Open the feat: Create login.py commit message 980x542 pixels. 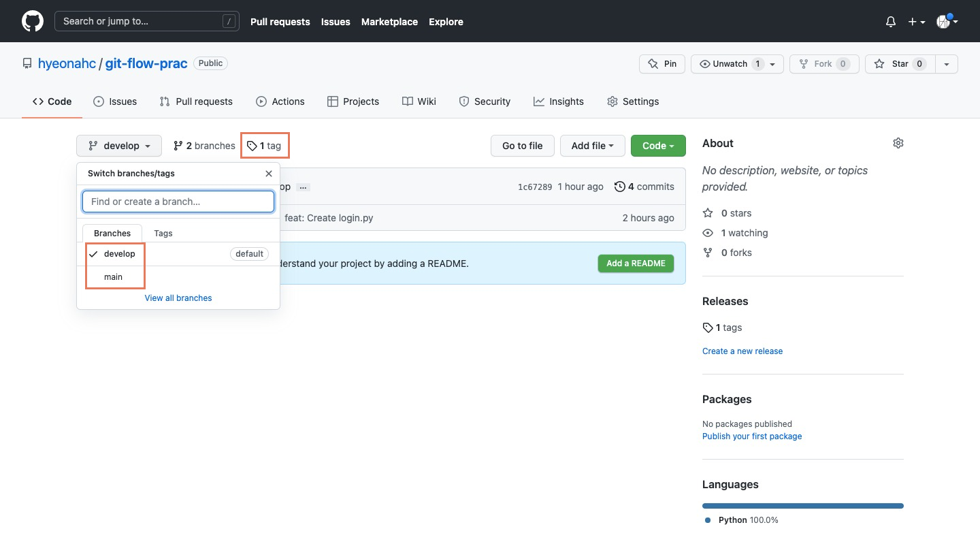(x=329, y=218)
